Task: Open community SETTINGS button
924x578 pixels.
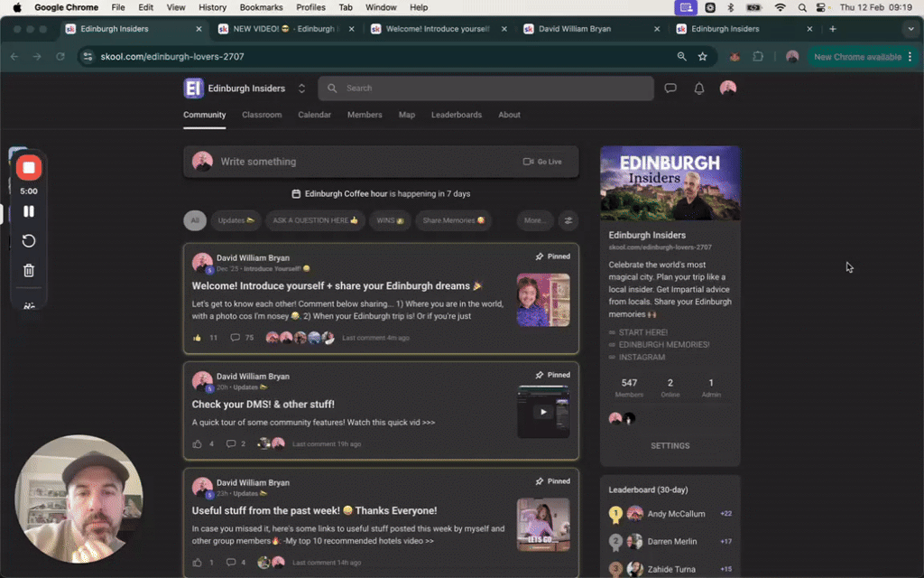Action: [x=670, y=446]
